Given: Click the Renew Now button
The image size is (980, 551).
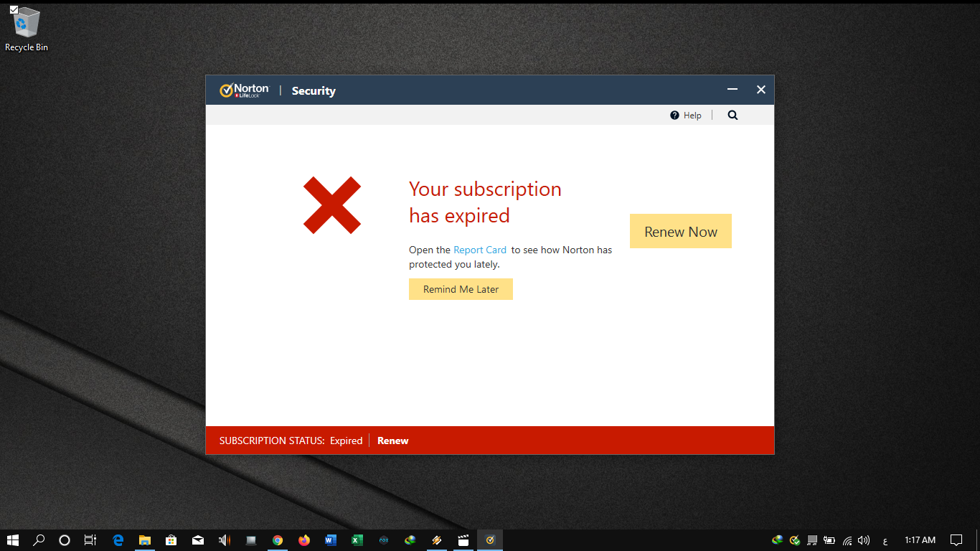Looking at the screenshot, I should coord(681,231).
